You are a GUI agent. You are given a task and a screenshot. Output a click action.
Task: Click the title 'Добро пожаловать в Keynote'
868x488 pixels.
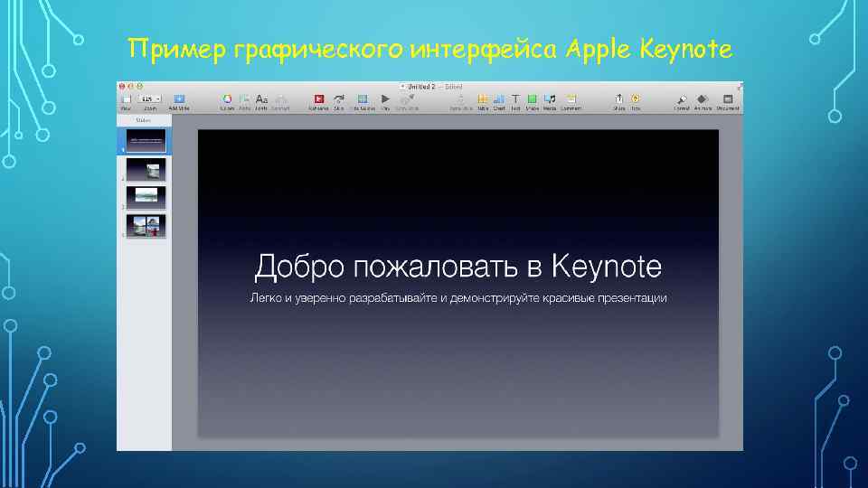458,266
